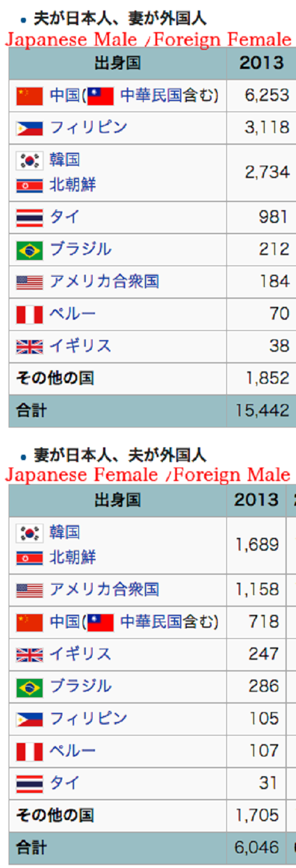Click the value 1,158 cell
Viewport: 296px width, 868px height.
coord(257,590)
